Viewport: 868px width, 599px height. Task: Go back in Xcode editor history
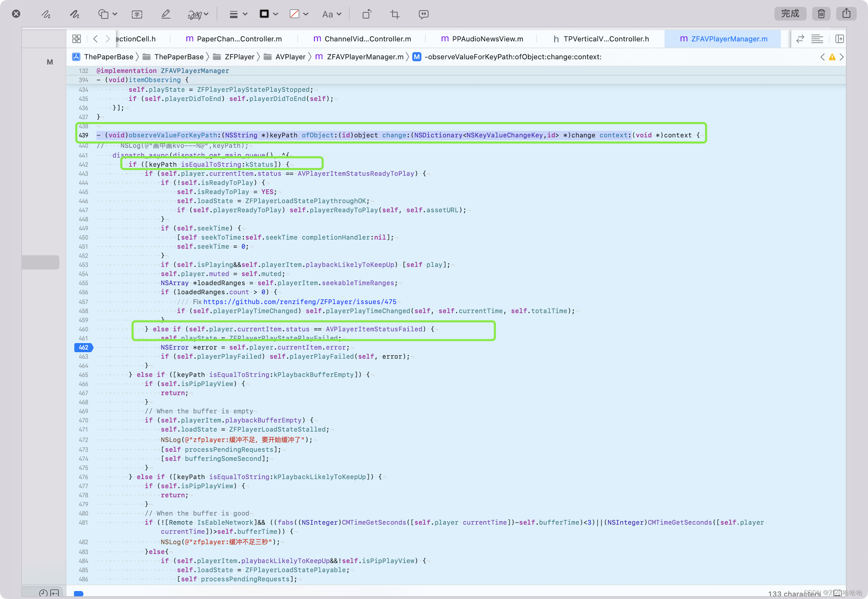click(x=95, y=39)
